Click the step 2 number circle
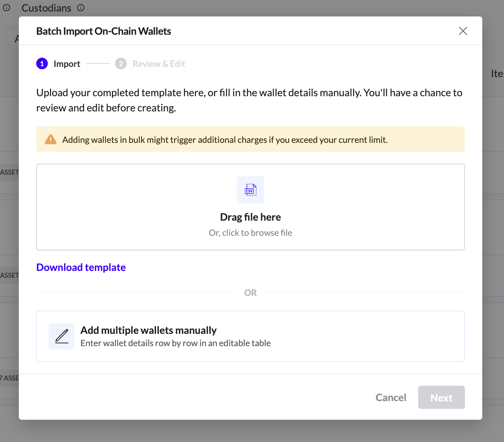Image resolution: width=504 pixels, height=442 pixels. point(121,64)
